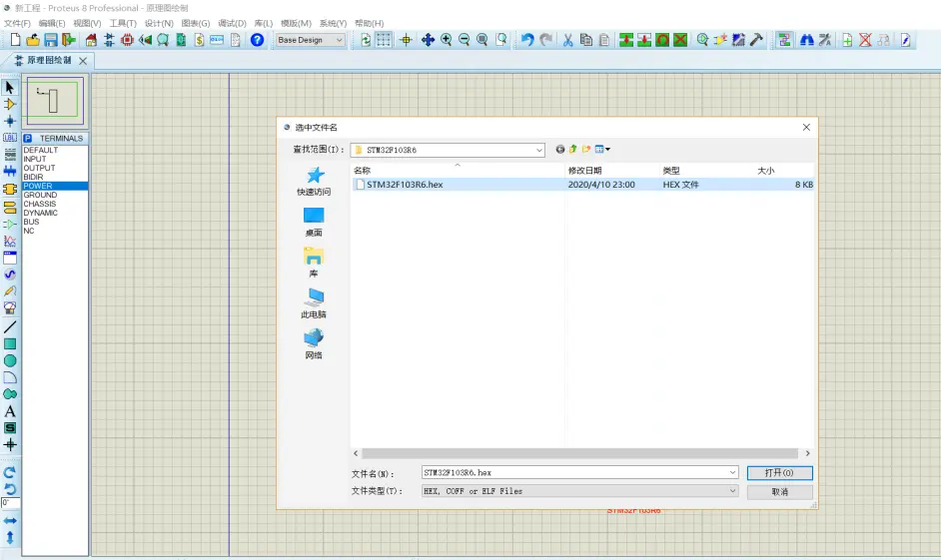Click the Block Delete red X icon
This screenshot has height=560, width=941.
[680, 40]
